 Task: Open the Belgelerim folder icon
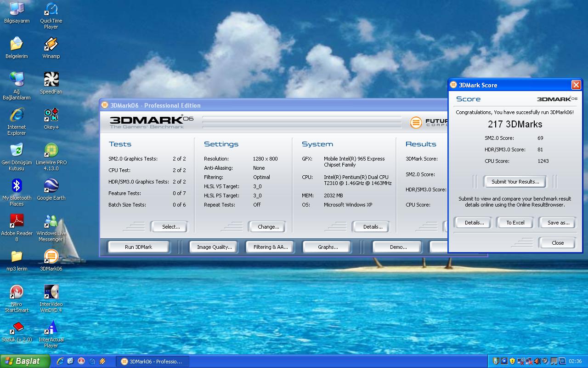[x=17, y=48]
